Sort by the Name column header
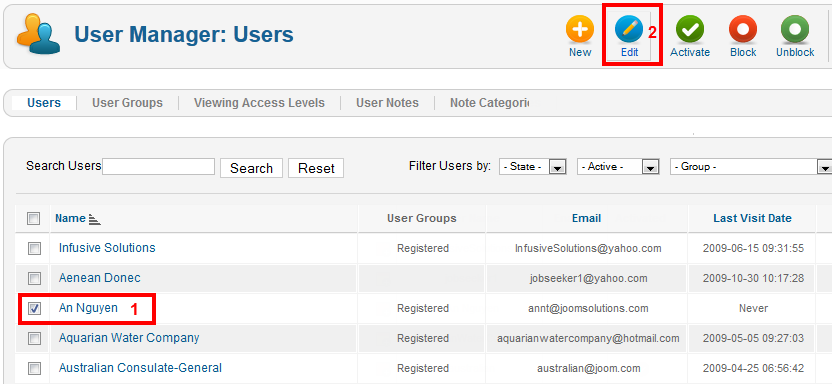The width and height of the screenshot is (832, 384). tap(70, 219)
